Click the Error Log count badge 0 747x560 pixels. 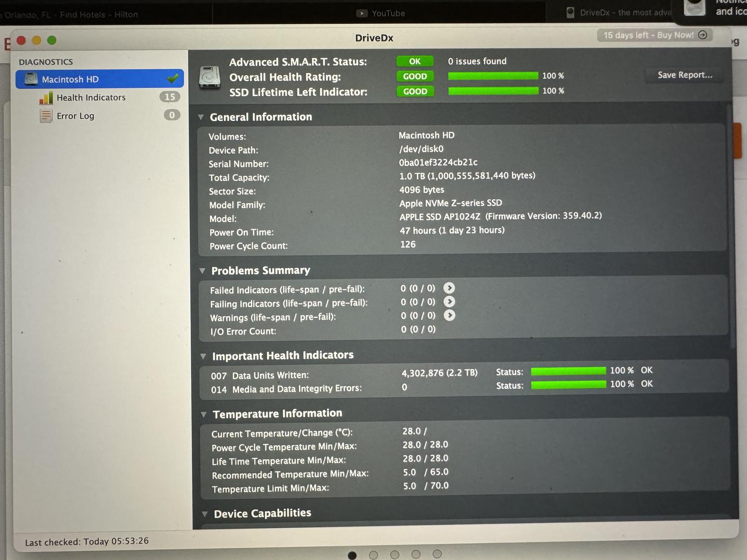(172, 115)
